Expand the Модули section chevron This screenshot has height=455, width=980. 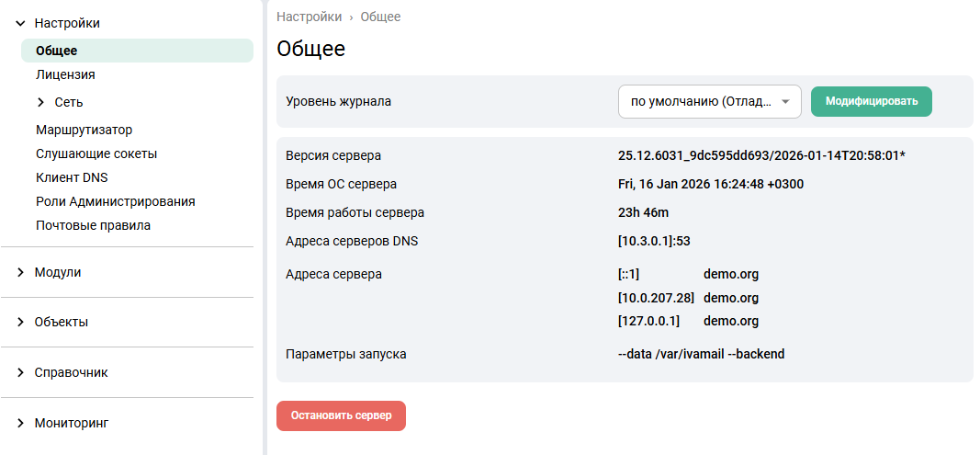[20, 273]
